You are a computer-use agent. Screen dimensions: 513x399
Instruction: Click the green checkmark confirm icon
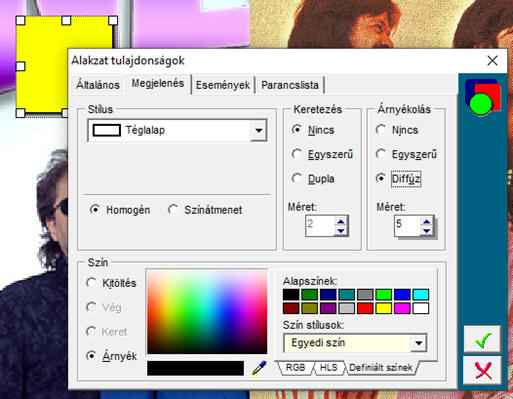point(482,339)
